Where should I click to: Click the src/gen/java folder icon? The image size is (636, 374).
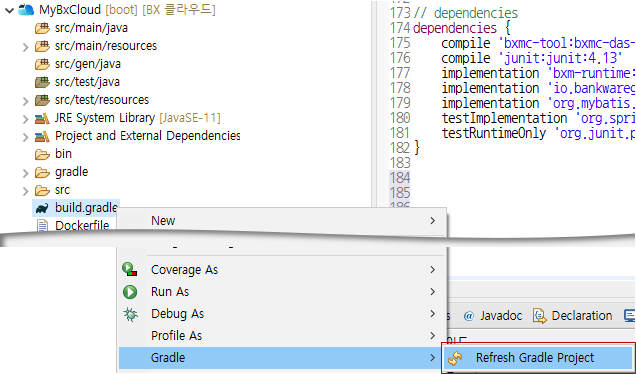(x=42, y=64)
